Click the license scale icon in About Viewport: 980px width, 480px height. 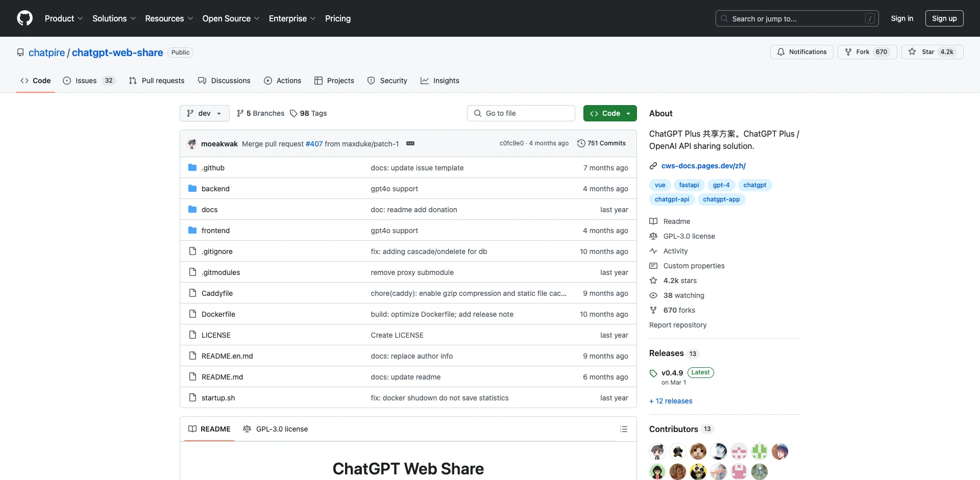pos(653,236)
